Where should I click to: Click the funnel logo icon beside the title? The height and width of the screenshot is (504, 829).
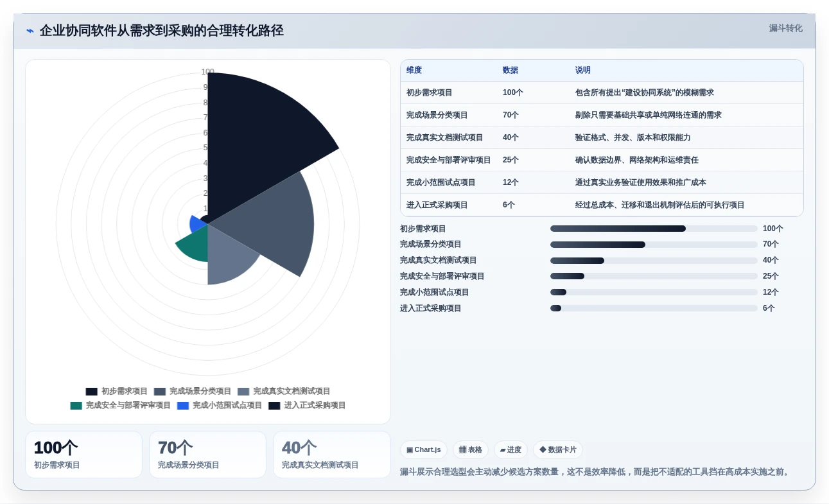(x=30, y=31)
